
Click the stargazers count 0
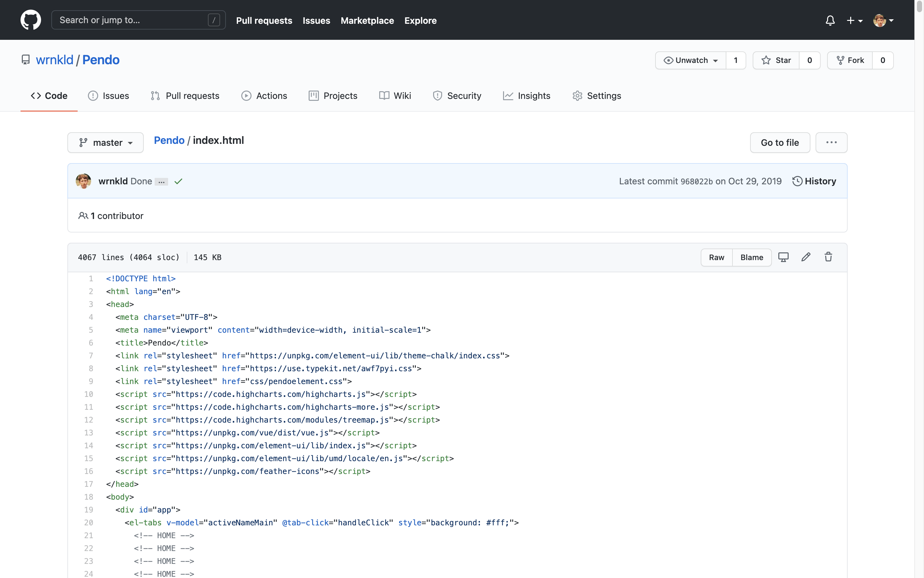tap(809, 60)
